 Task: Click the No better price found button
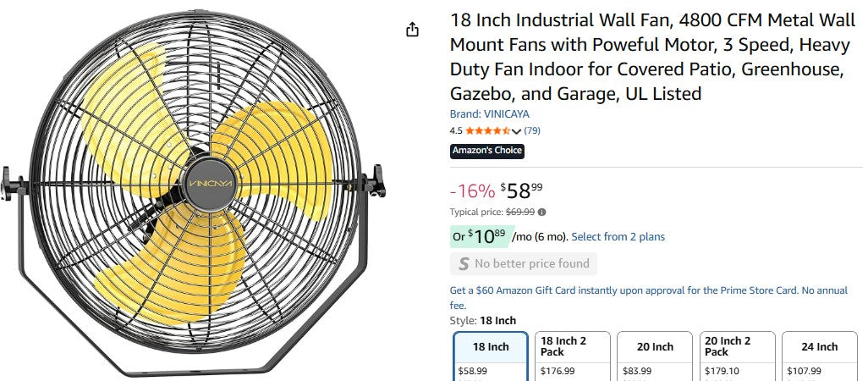click(x=523, y=263)
